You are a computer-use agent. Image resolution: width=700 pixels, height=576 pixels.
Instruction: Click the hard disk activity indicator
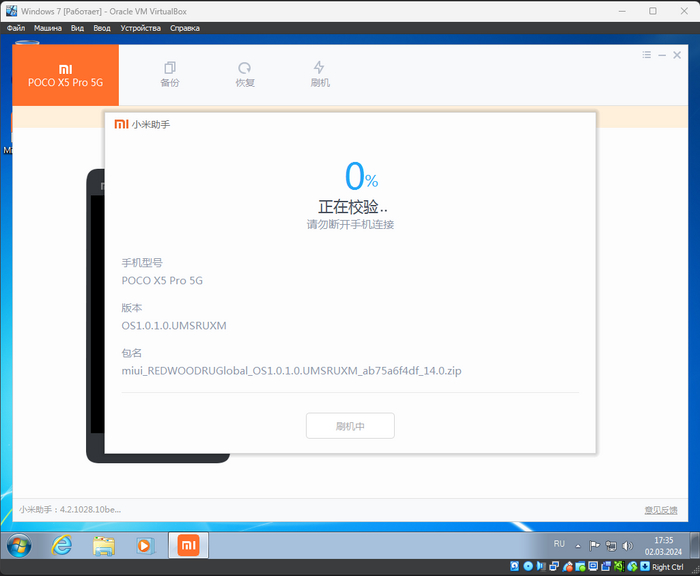click(x=514, y=566)
